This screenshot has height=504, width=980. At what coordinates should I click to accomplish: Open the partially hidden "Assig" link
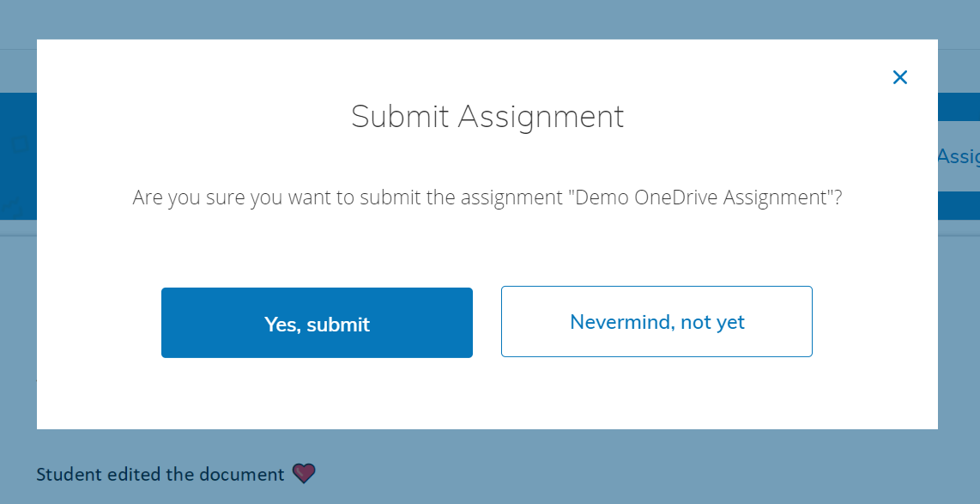[x=958, y=156]
